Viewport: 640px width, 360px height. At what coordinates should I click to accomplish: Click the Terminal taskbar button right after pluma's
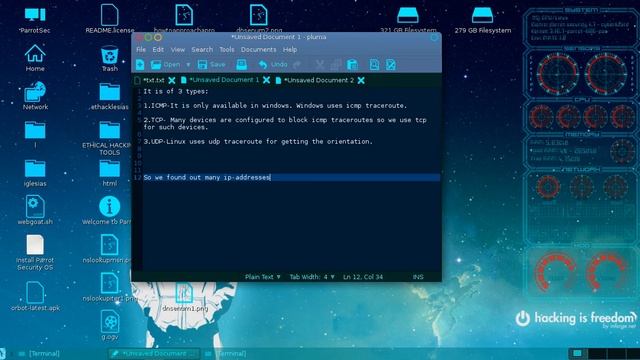click(x=226, y=353)
